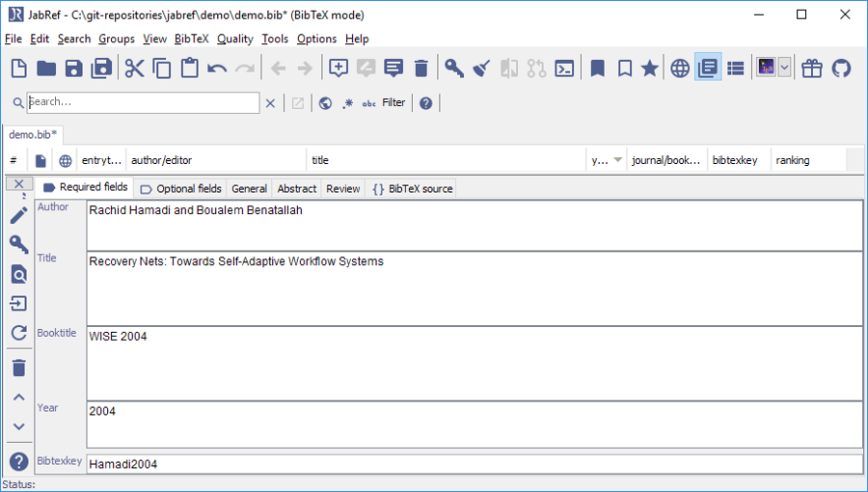868x492 pixels.
Task: Undo the last change
Action: click(x=217, y=68)
